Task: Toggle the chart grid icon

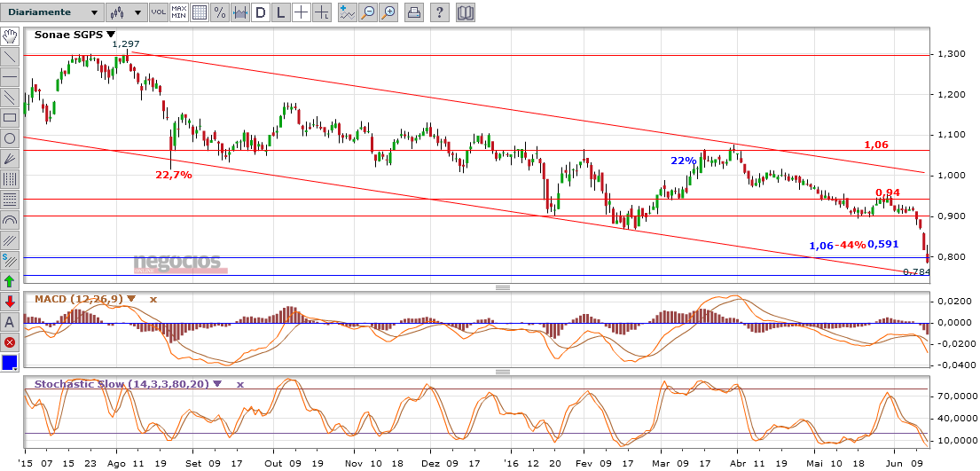Action: pyautogui.click(x=200, y=12)
